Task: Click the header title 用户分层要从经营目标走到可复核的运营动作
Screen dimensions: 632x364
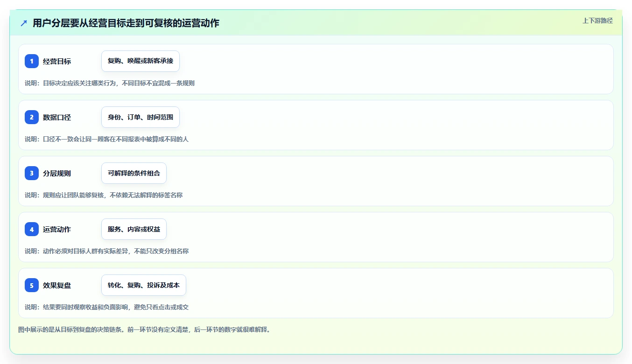Action: [126, 23]
